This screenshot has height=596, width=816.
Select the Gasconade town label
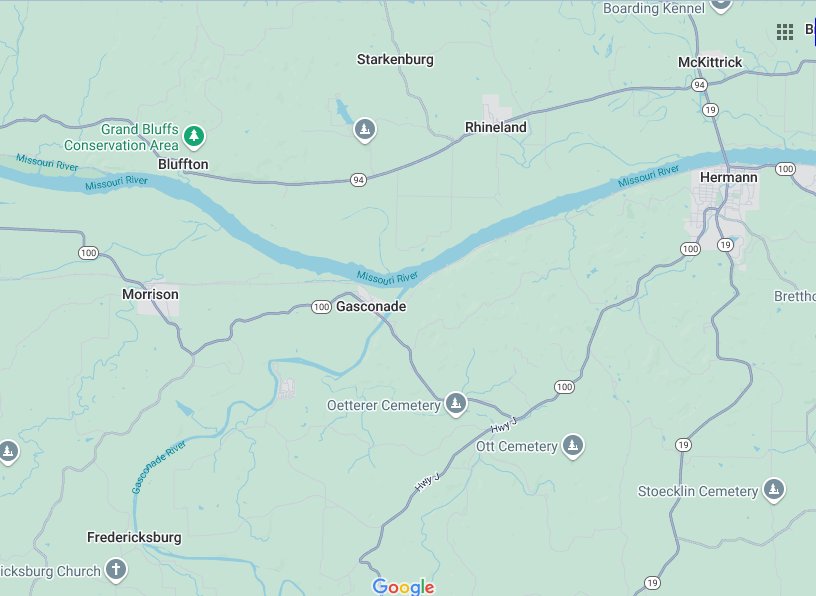click(x=371, y=307)
